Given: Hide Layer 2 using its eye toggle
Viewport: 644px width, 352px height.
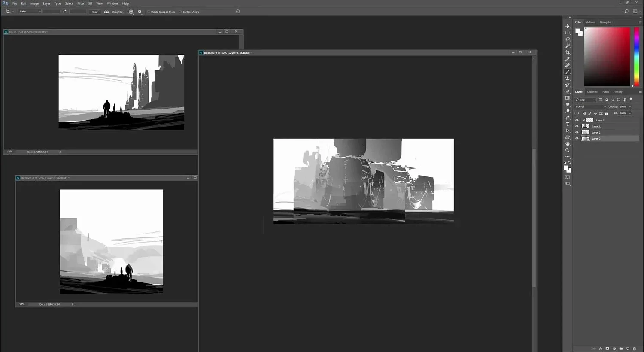Looking at the screenshot, I should point(577,132).
